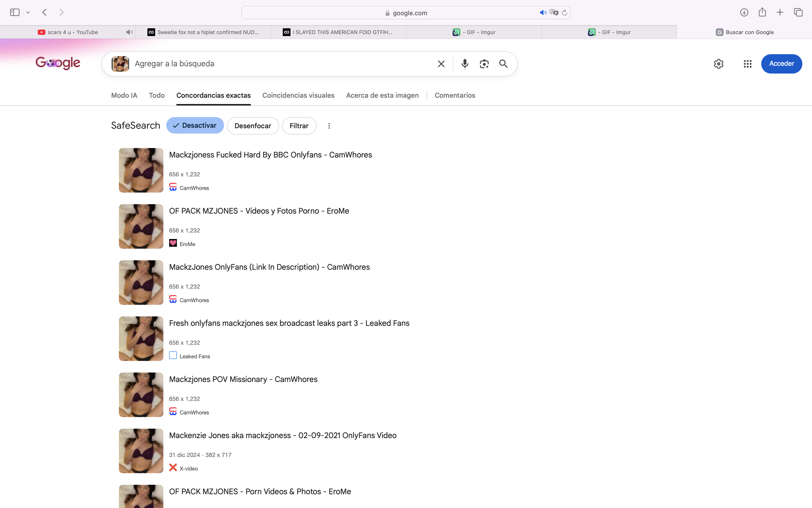This screenshot has height=508, width=812.
Task: Show the tab overview
Action: [798, 12]
